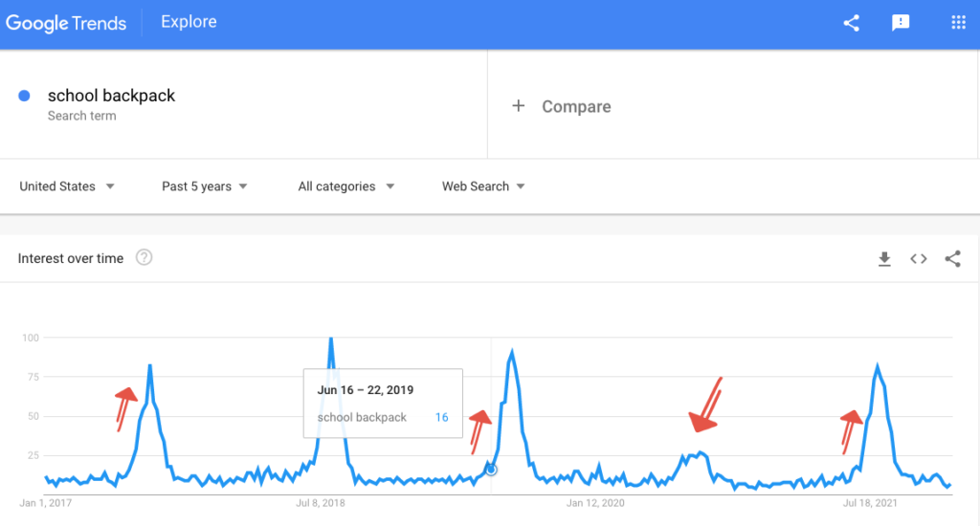This screenshot has height=526, width=980.
Task: Click the highlighted Jun 2019 data point
Action: pos(491,469)
